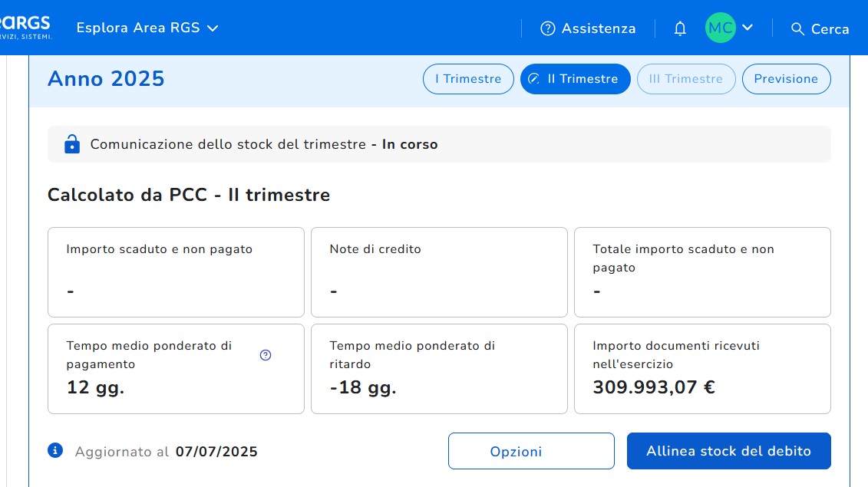Click the RGS logo in header

pos(27,28)
